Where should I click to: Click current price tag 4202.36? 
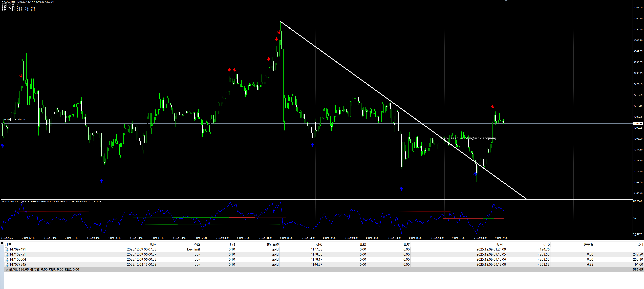click(638, 123)
